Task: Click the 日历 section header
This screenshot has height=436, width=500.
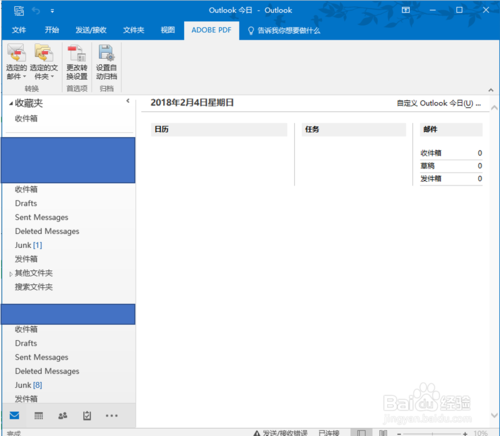Action: coord(219,129)
